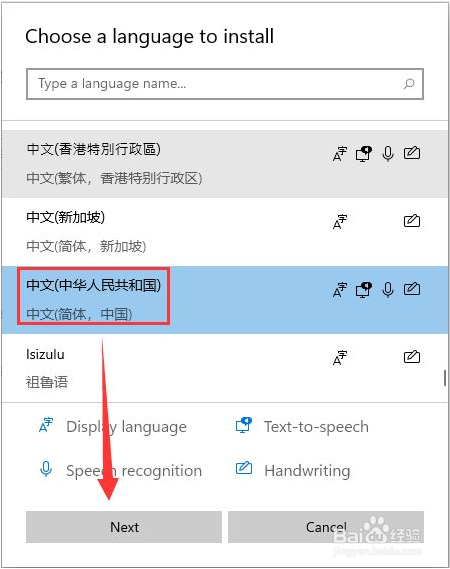450x569 pixels.
Task: Click the Text-to-speech legend icon
Action: tap(244, 425)
